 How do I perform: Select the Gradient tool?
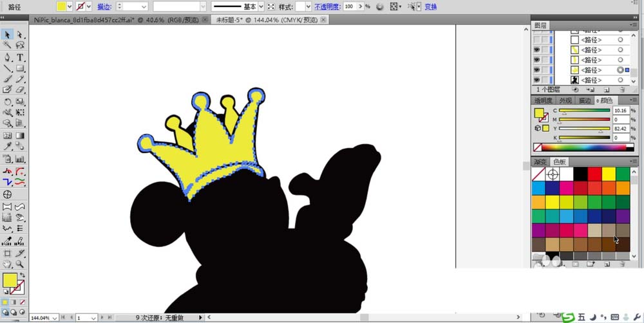[20, 135]
